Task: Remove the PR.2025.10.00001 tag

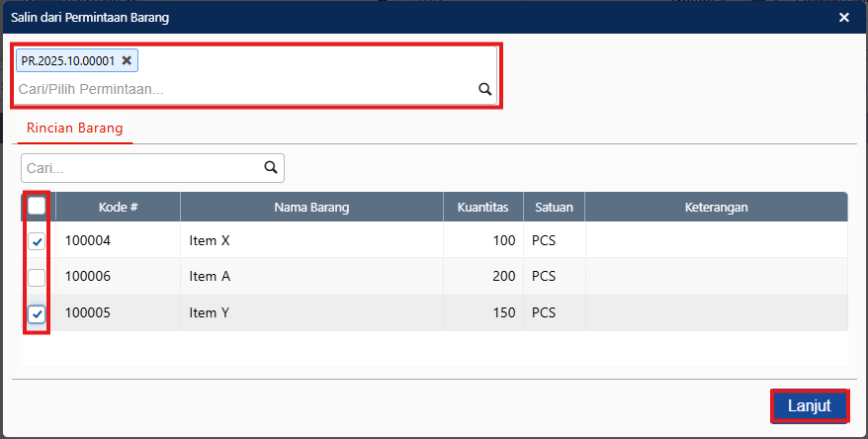Action: (x=127, y=60)
